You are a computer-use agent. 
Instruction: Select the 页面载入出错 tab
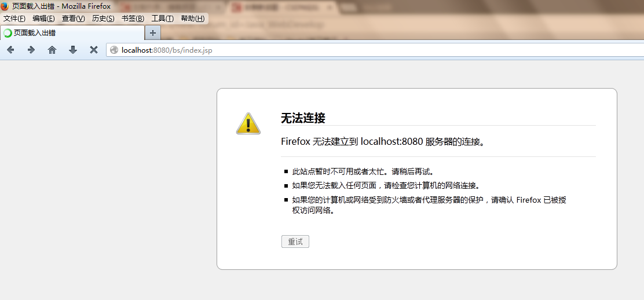72,33
